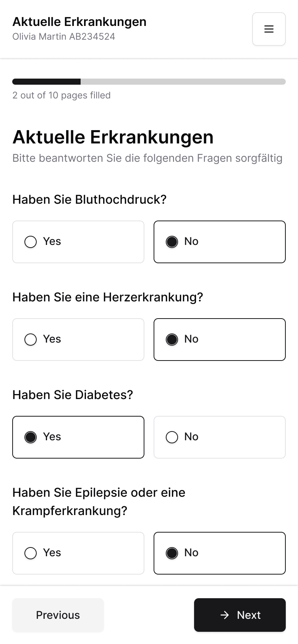Click the large Aktuelle Erkrankungen section heading
The width and height of the screenshot is (298, 644).
click(113, 137)
